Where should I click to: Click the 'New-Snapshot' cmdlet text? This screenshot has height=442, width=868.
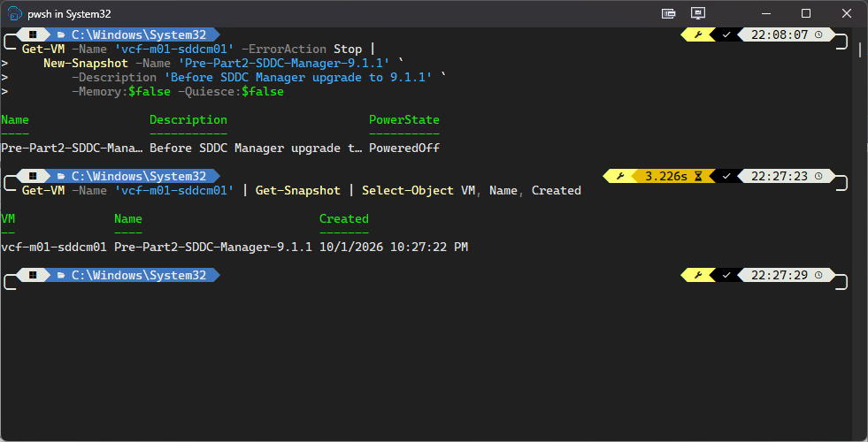pos(86,63)
